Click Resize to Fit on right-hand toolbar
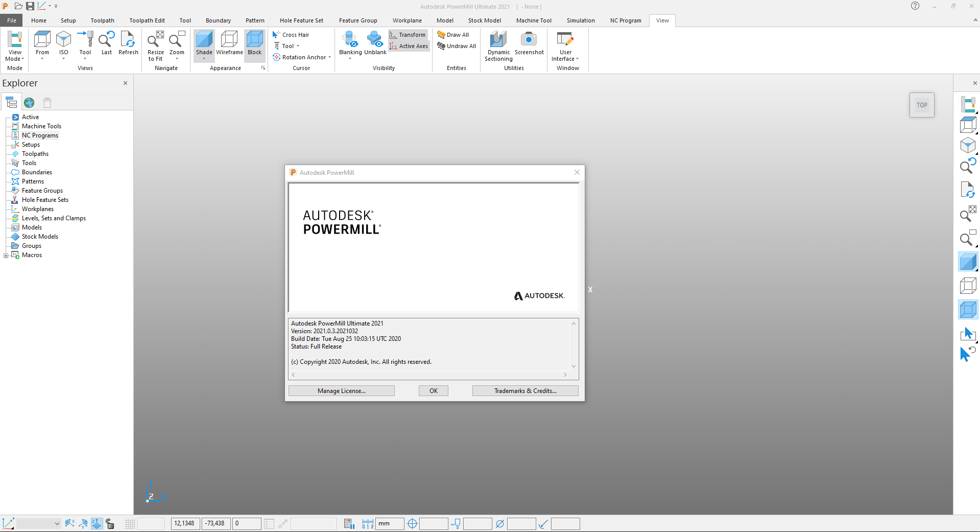This screenshot has height=532, width=980. pyautogui.click(x=968, y=214)
